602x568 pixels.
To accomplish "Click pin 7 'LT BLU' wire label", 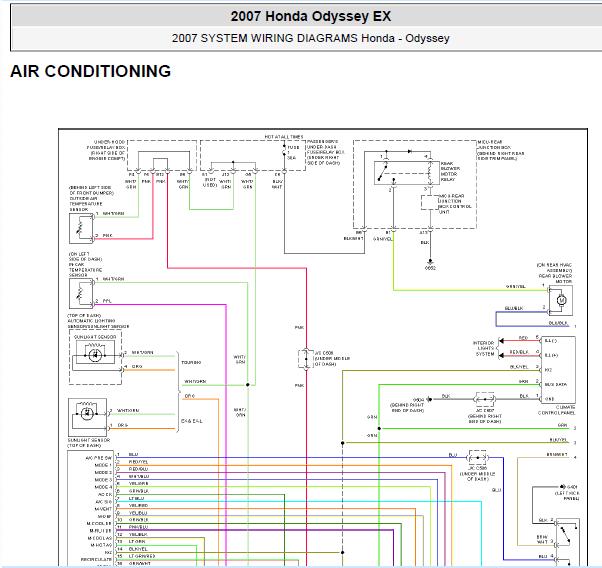I will pos(137,498).
